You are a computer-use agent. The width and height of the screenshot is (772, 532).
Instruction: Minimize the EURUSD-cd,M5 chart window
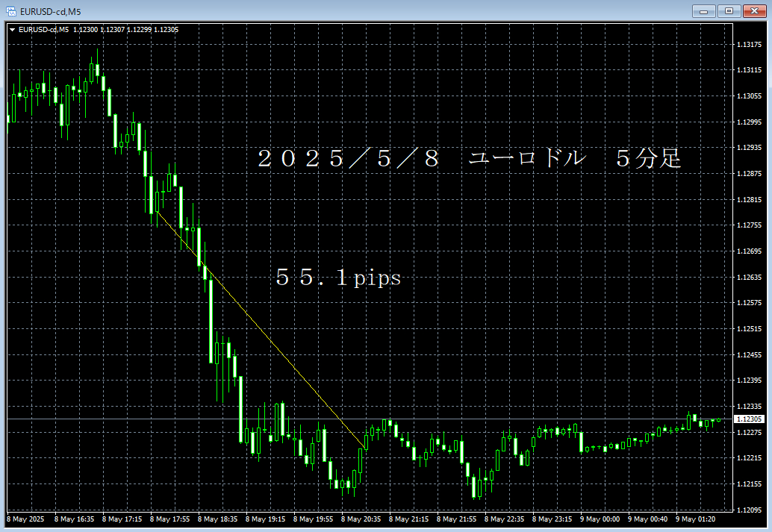click(703, 10)
